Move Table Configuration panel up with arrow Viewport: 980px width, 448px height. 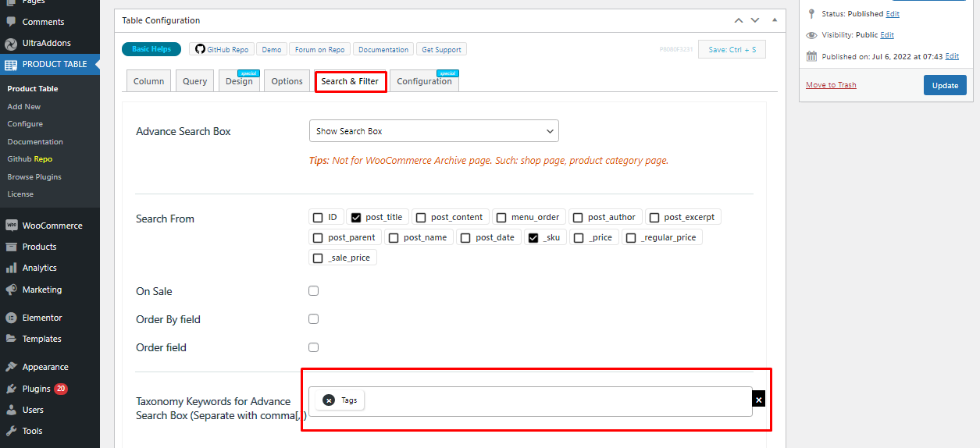(739, 20)
